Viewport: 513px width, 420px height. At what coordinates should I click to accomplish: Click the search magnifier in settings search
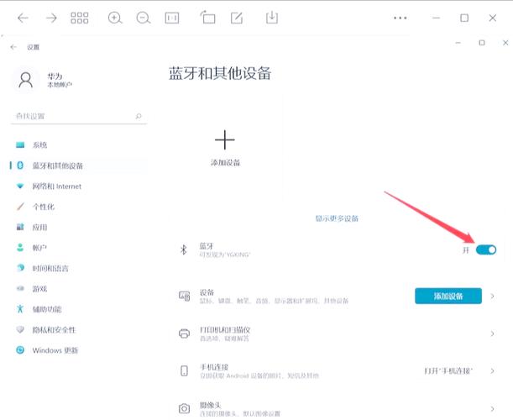139,116
